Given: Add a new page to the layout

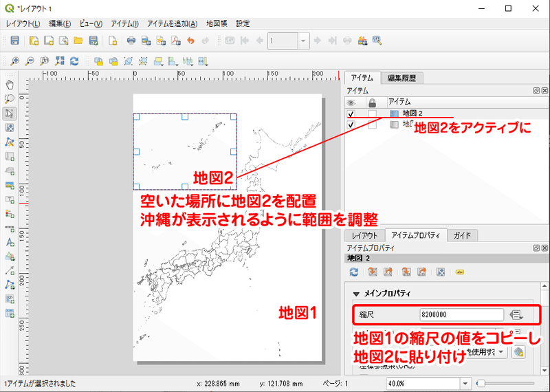Looking at the screenshot, I should (113, 41).
